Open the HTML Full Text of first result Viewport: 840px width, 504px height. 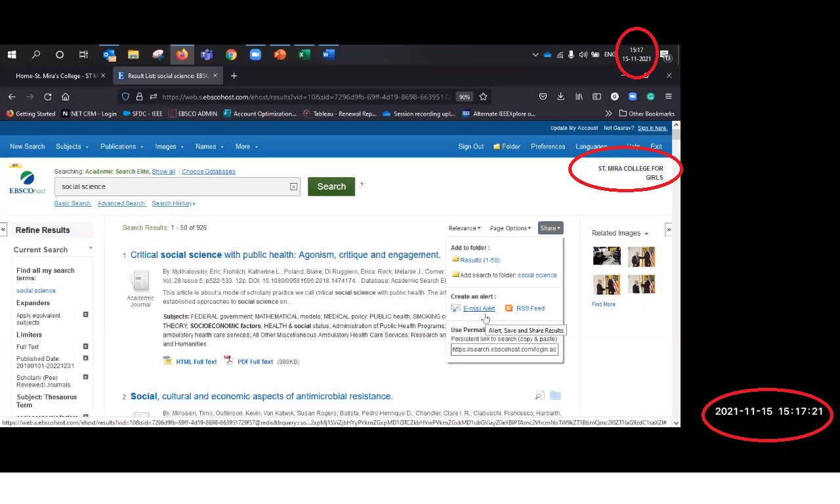click(196, 361)
